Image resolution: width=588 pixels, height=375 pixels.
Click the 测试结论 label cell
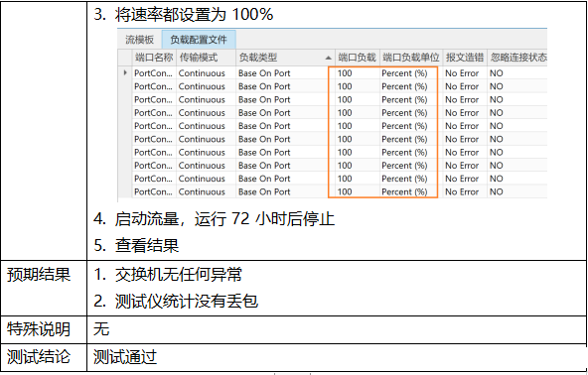(x=44, y=357)
